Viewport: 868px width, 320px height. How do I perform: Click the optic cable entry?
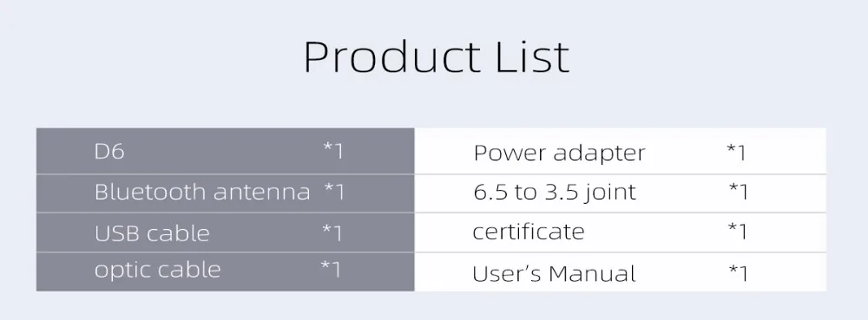point(158,271)
